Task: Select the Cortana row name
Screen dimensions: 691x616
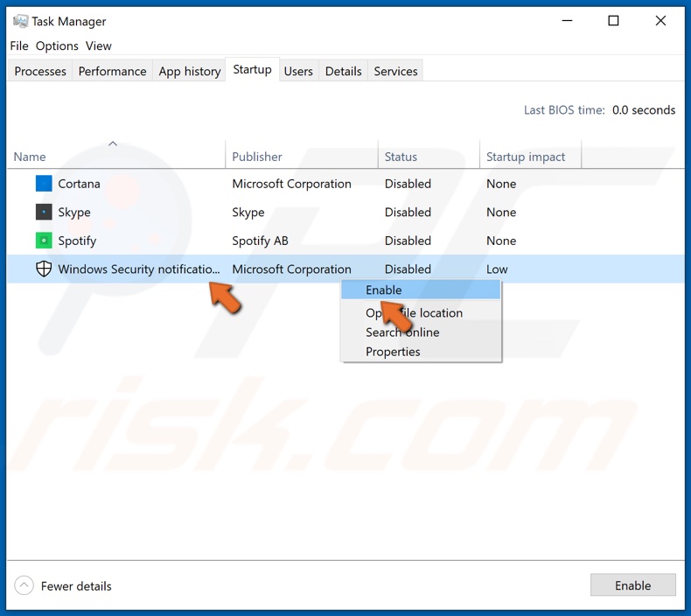Action: (79, 184)
